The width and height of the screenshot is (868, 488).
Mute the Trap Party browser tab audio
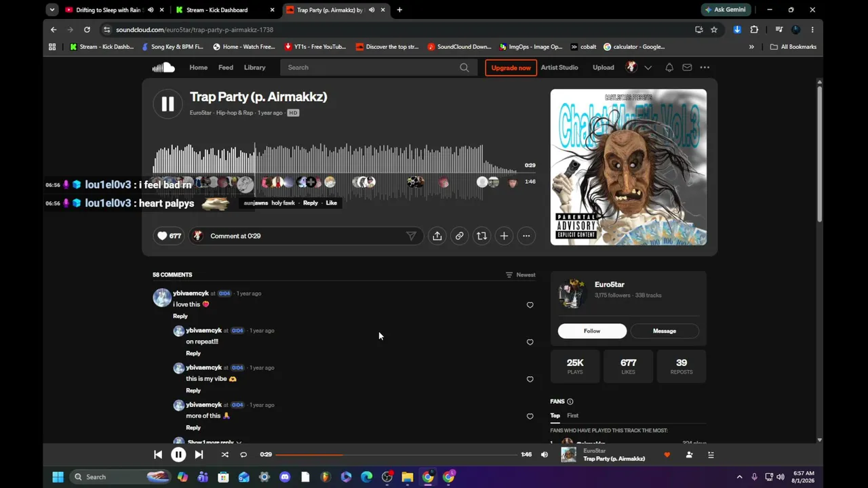click(372, 10)
